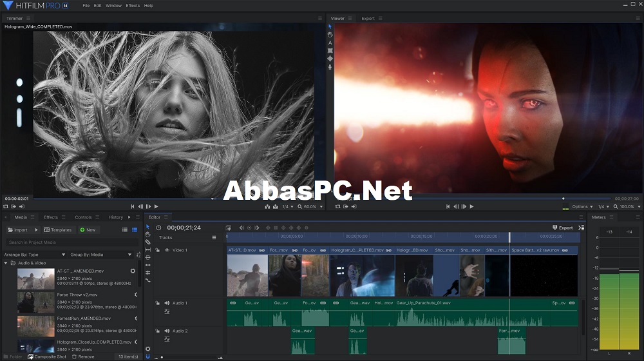Click the Trimmer loop playback icon
Screen dimensions: 644x361
click(6, 206)
